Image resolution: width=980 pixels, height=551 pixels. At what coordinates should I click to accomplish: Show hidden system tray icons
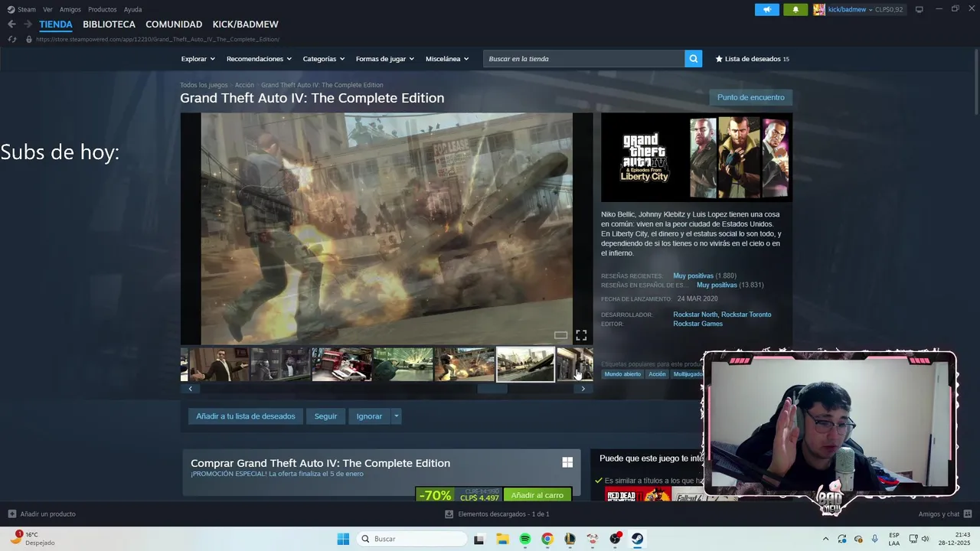825,539
